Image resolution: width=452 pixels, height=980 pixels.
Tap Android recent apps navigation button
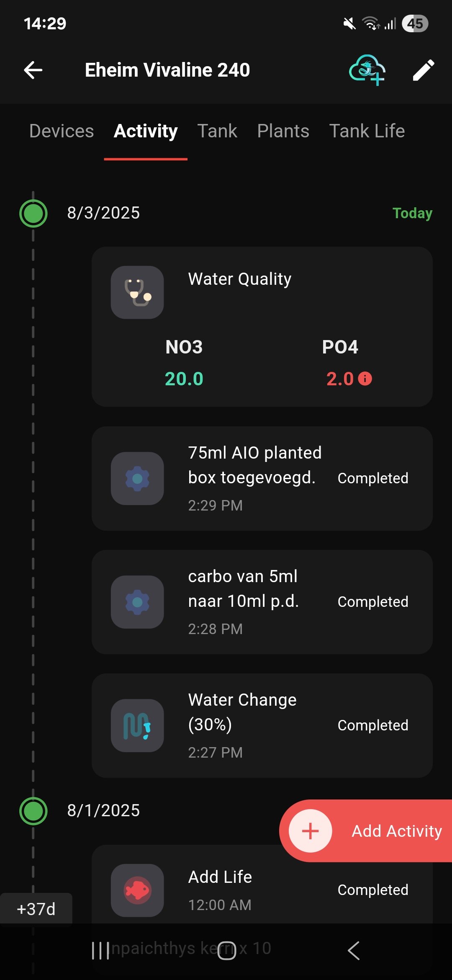(100, 951)
